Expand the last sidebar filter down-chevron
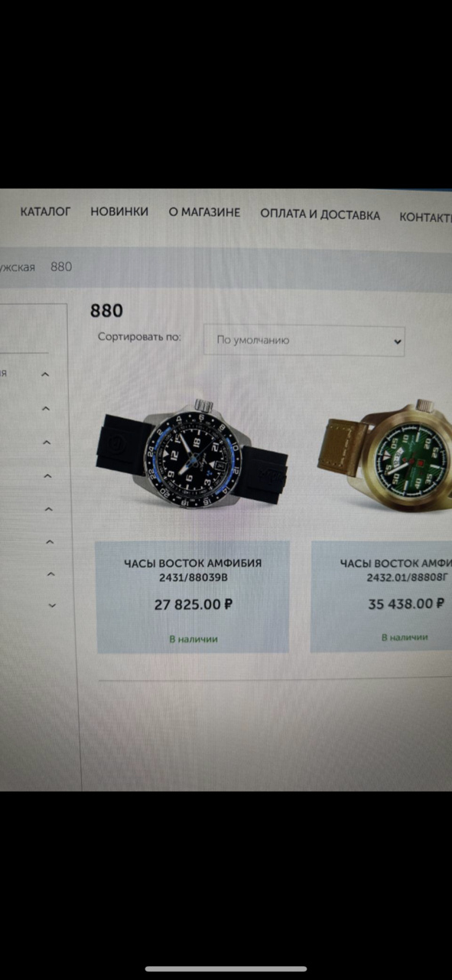The image size is (452, 980). 52,606
